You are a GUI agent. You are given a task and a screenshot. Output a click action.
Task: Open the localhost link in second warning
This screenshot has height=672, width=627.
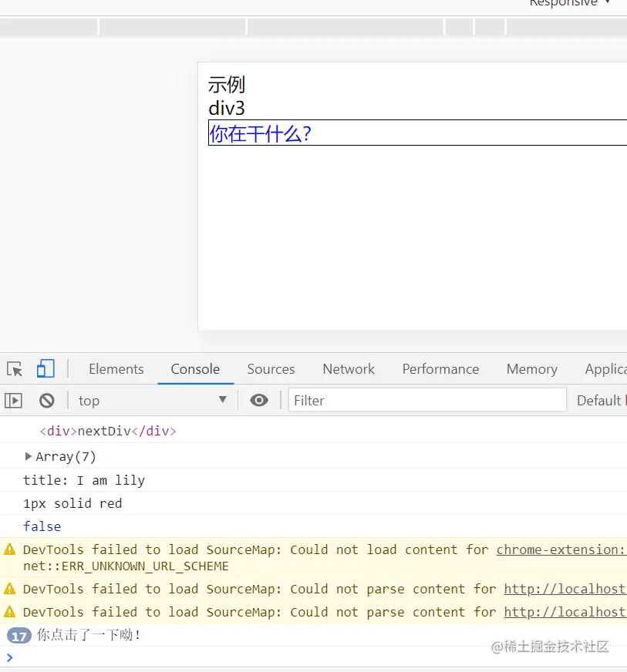click(565, 589)
